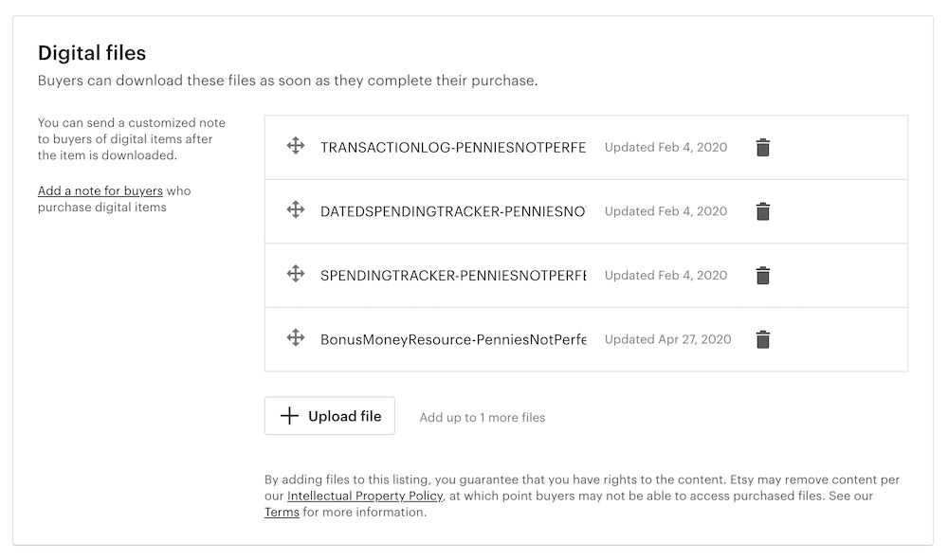Grab the move handle for TRANSACTIONLOG file

(x=296, y=146)
